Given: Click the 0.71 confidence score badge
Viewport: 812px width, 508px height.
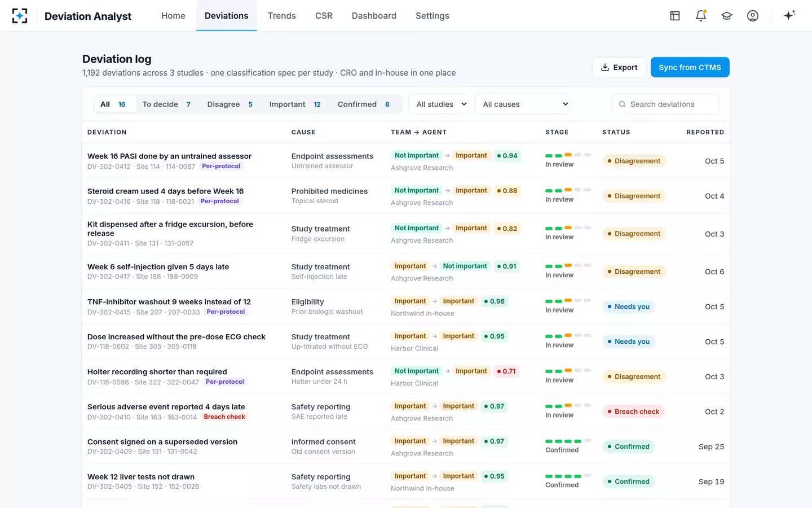Looking at the screenshot, I should pyautogui.click(x=506, y=371).
